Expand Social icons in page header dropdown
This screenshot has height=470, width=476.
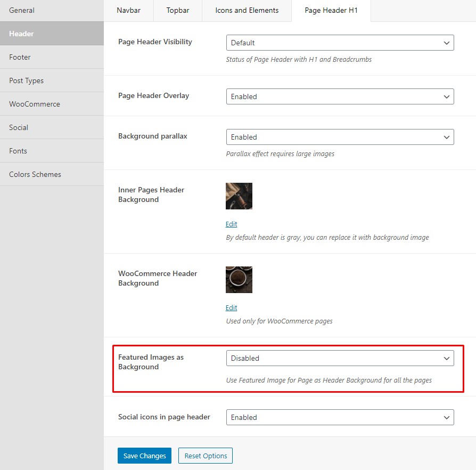click(340, 417)
